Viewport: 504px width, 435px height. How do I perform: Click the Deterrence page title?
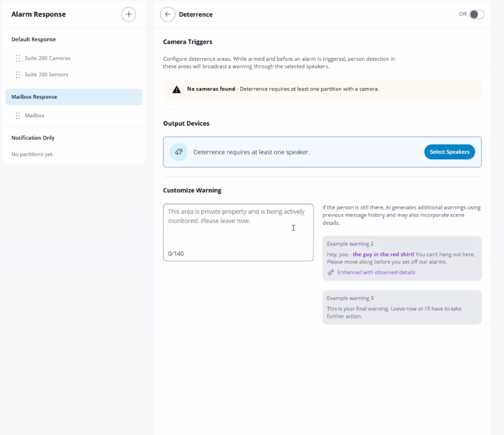click(x=196, y=14)
